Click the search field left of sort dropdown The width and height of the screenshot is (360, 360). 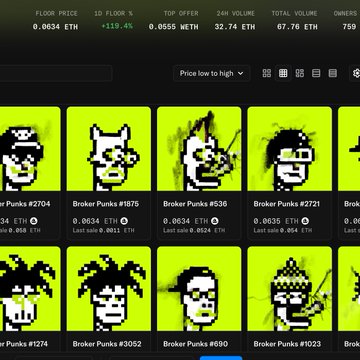click(56, 73)
